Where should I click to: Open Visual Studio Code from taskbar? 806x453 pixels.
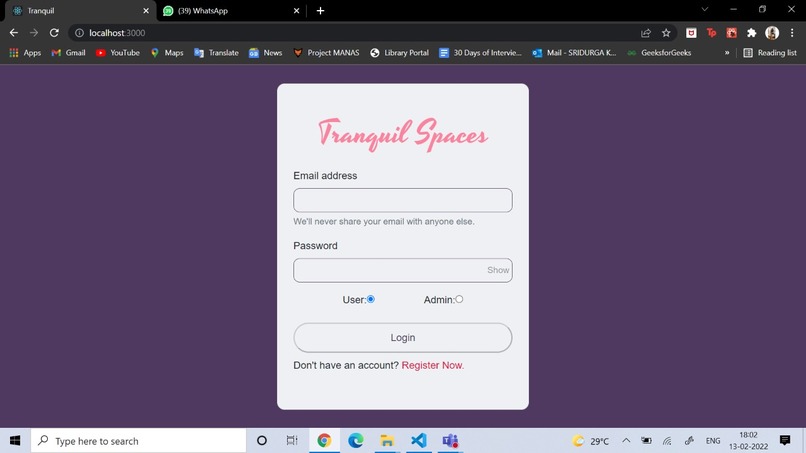(419, 441)
